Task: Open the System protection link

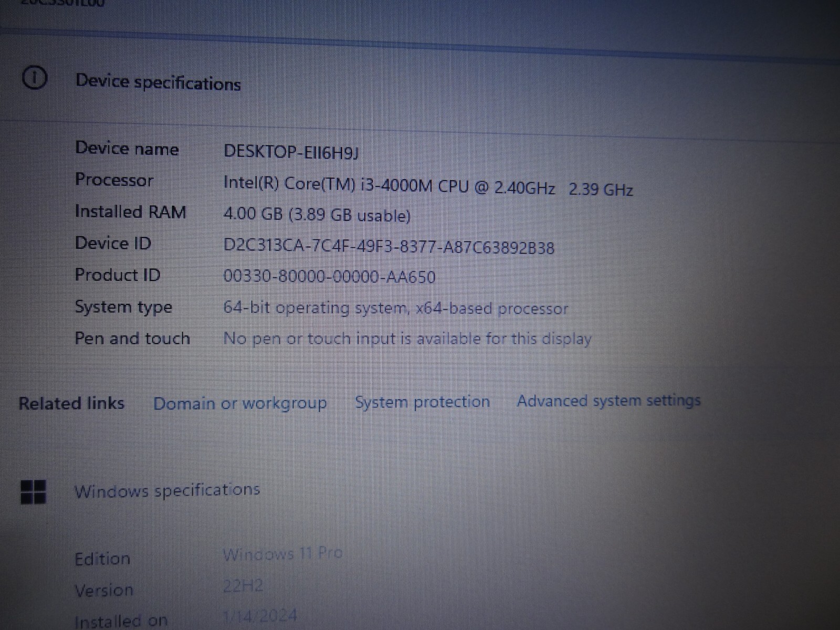Action: 422,402
